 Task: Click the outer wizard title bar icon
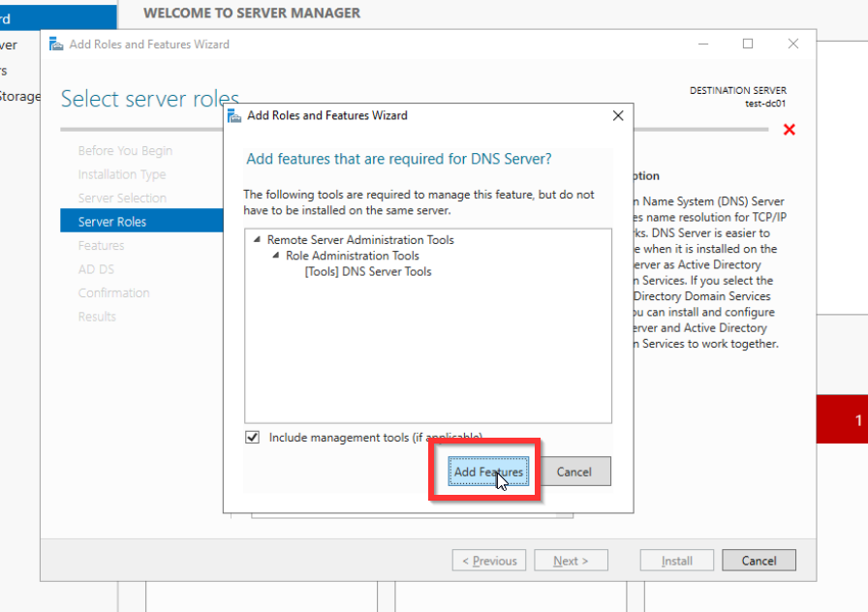(x=56, y=44)
